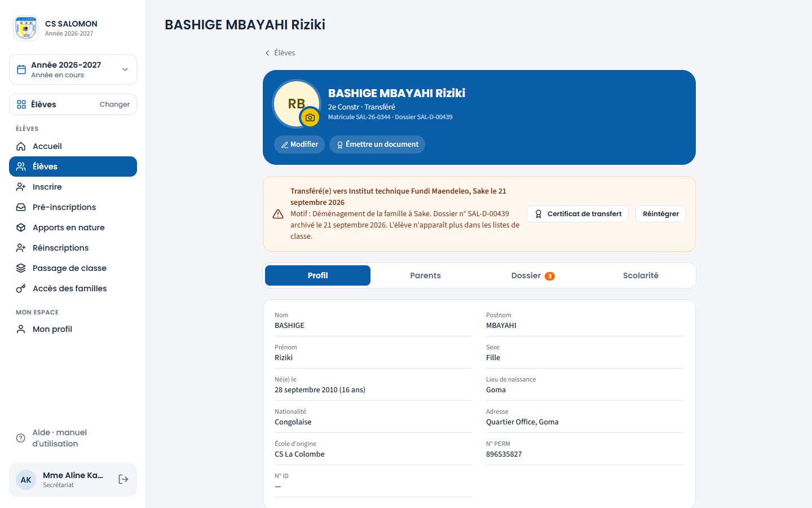Go back to Élèves via breadcrumb link
This screenshot has height=508, width=812.
tap(280, 52)
